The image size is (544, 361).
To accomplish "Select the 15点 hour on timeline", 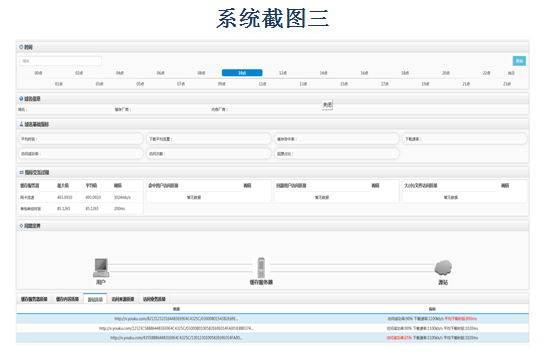I will pos(344,84).
